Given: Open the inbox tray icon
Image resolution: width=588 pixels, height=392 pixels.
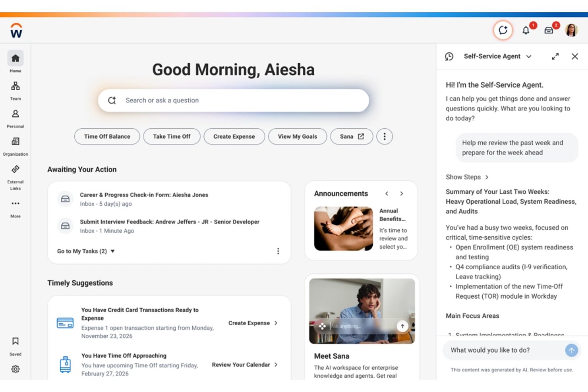Looking at the screenshot, I should pos(549,31).
